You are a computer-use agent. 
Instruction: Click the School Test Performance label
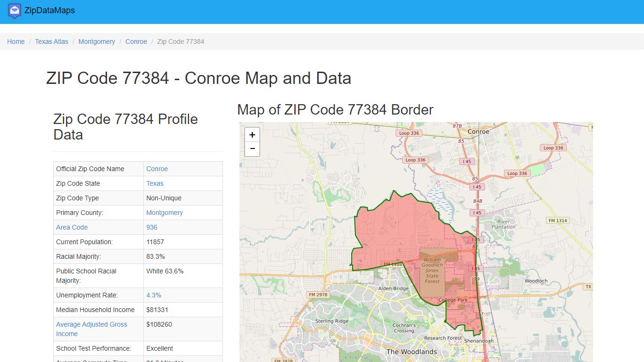[93, 348]
